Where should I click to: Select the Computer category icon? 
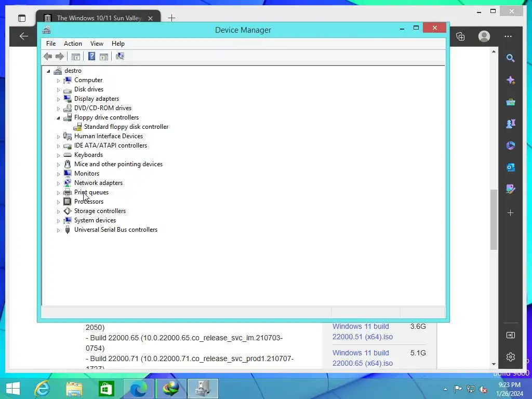tap(68, 80)
